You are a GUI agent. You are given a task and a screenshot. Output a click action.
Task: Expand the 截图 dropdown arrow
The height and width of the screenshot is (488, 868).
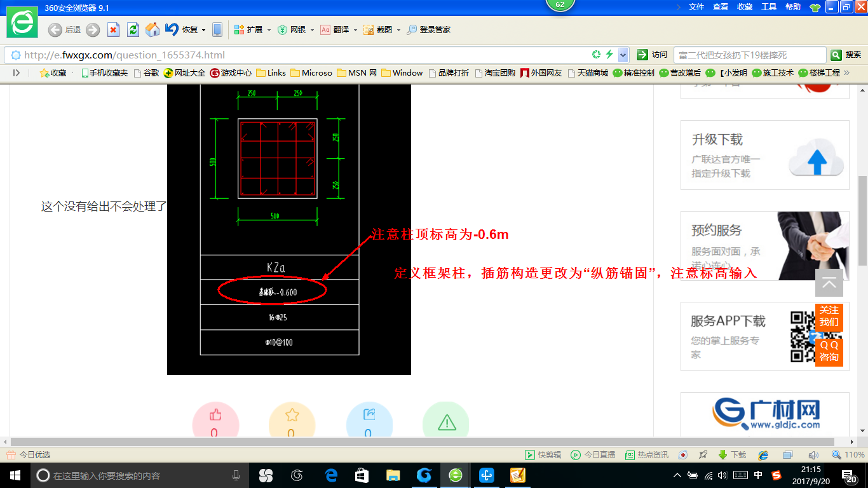398,30
